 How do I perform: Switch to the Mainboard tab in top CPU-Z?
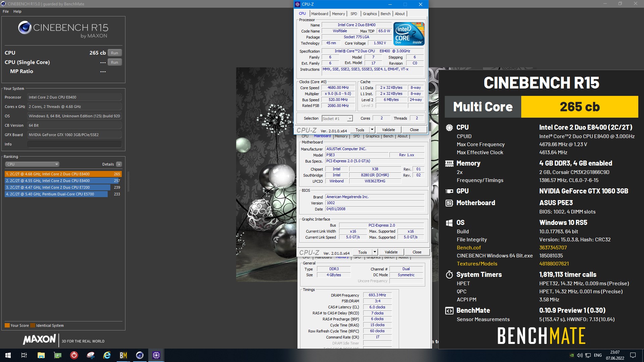click(x=320, y=14)
